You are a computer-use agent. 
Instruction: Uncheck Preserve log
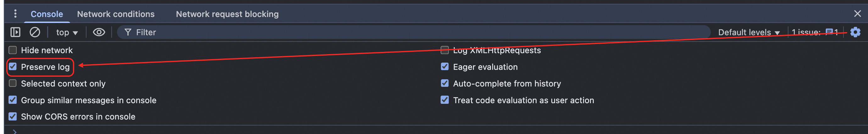coord(13,67)
